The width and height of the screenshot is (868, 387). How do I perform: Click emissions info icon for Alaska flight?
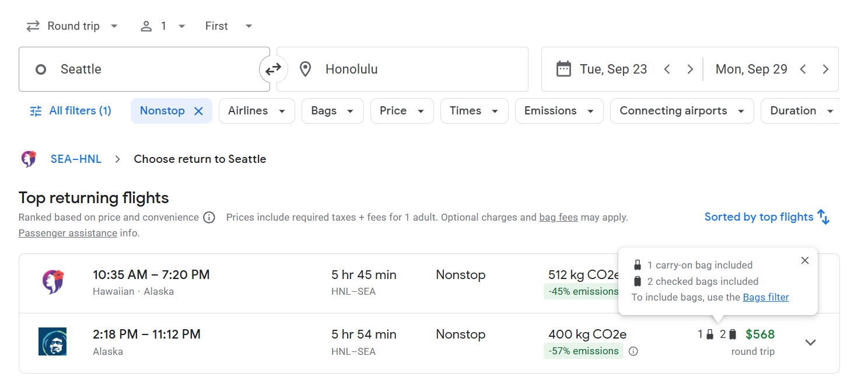(x=633, y=351)
